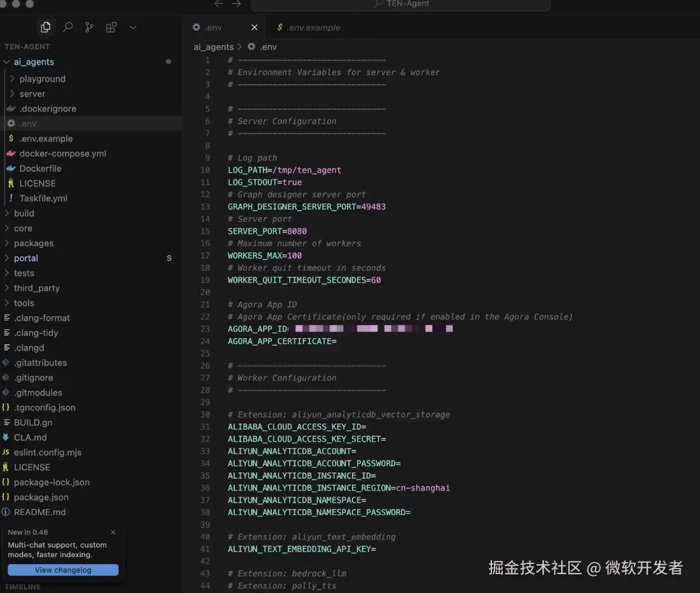The image size is (700, 593).
Task: Click the SERVER_PORT=8080 line
Action: point(267,231)
